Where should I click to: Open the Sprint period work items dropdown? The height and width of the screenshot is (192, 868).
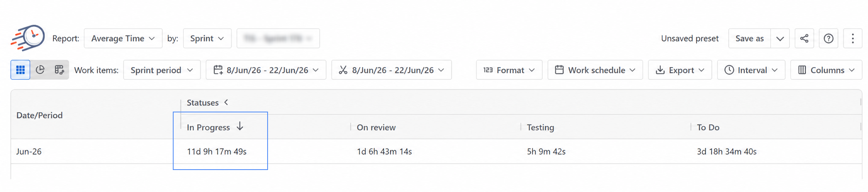[x=162, y=70]
